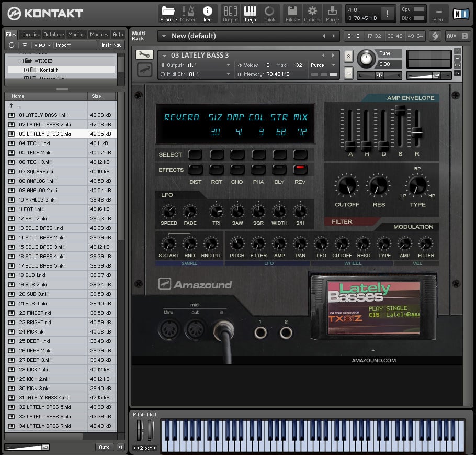
Task: Adjust the Release envelope slider
Action: (x=417, y=132)
